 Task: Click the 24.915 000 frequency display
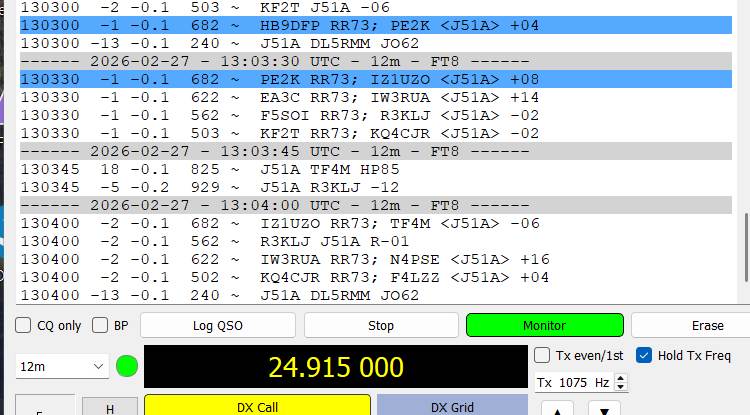point(335,367)
